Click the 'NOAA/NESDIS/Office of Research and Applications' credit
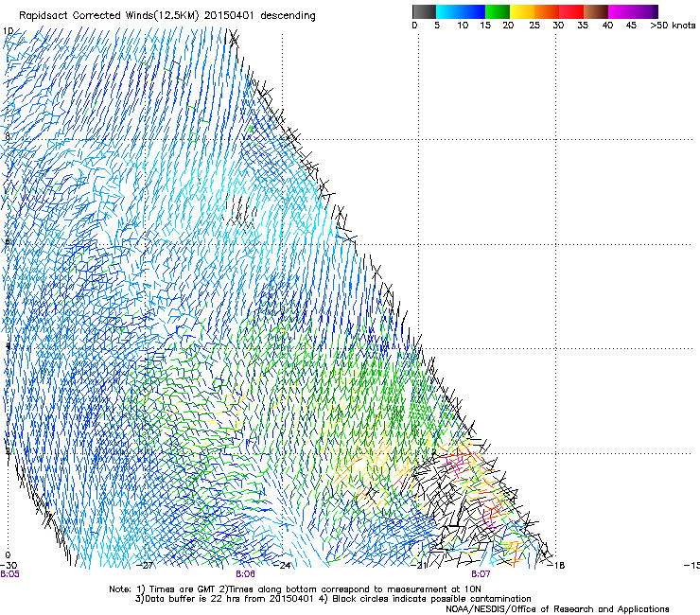Screen dimensions: 700x615 click(557, 609)
